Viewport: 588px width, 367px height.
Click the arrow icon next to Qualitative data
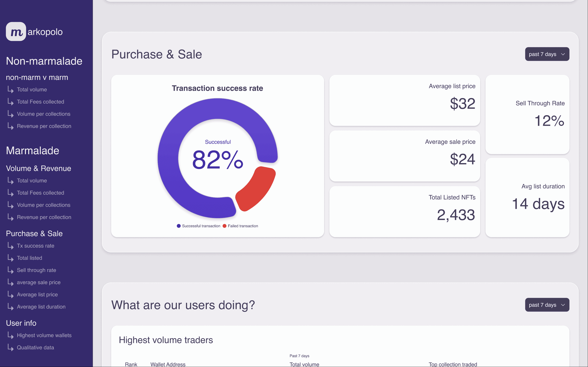(x=10, y=347)
